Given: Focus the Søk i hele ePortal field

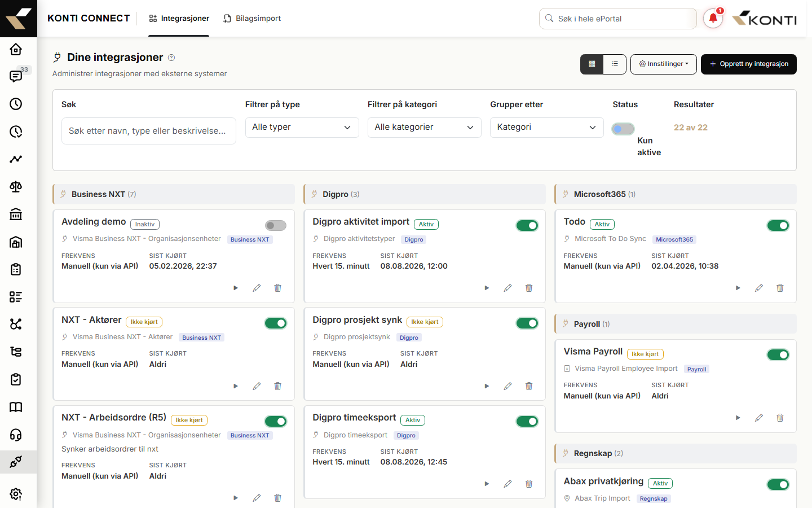Looking at the screenshot, I should pyautogui.click(x=618, y=19).
